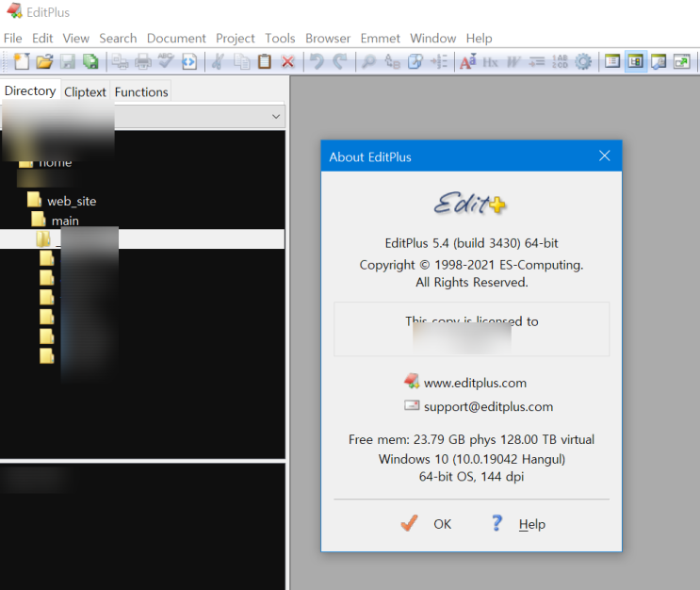700x590 pixels.
Task: Select the highlighted folder under main
Action: 142,239
